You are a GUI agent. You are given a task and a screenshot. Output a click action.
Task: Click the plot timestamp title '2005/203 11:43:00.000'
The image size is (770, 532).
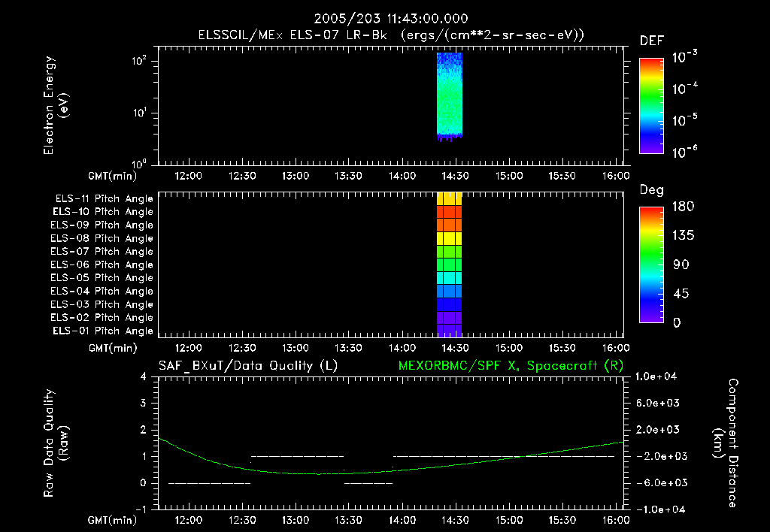coord(391,19)
